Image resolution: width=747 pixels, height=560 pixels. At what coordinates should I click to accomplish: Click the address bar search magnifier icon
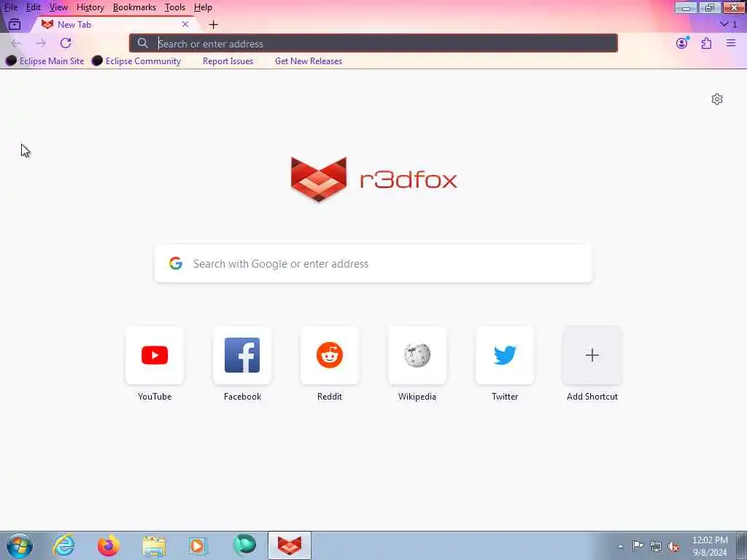click(142, 43)
